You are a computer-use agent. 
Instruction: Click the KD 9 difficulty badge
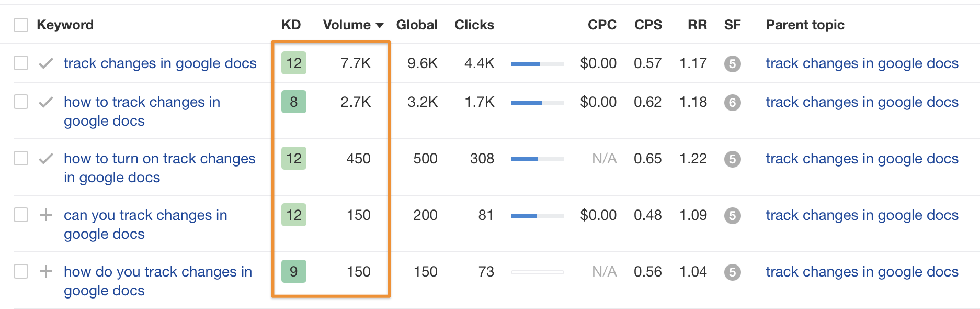tap(293, 271)
